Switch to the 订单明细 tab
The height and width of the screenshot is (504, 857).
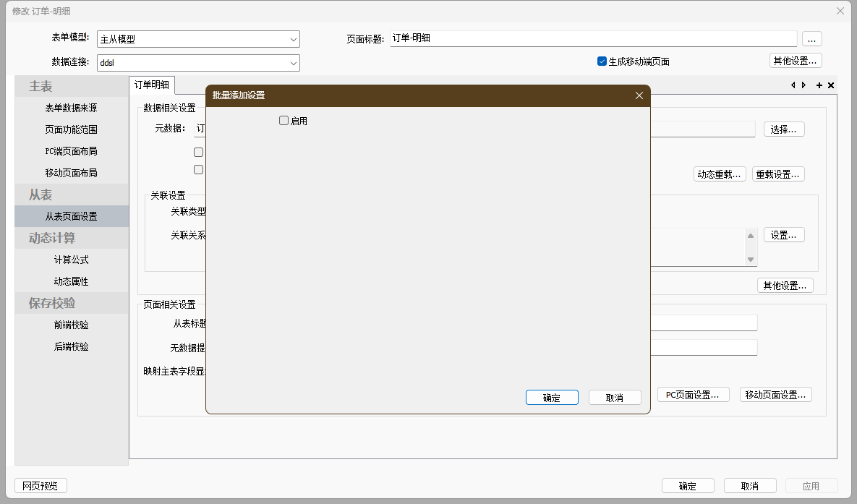[152, 85]
